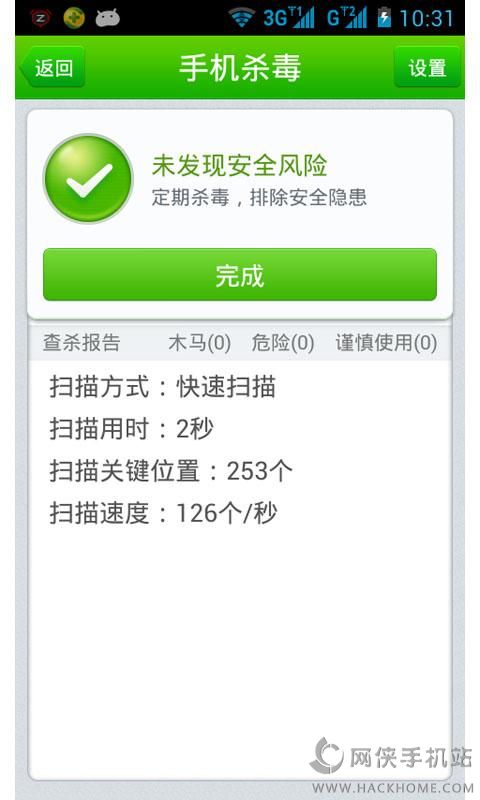480x800 pixels.
Task: Switch to the 谨慎使用(0) tab
Action: [x=386, y=342]
